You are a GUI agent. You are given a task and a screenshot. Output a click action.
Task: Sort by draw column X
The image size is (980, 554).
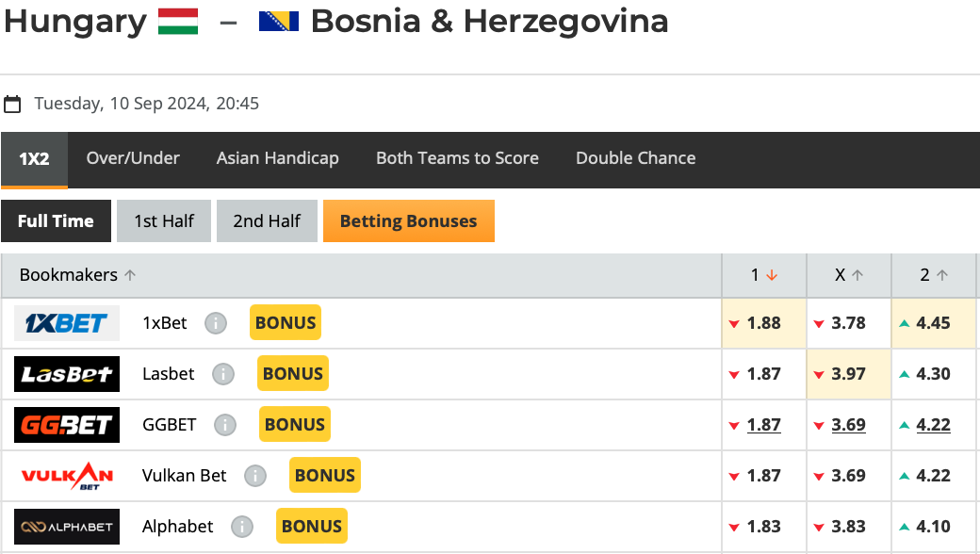(x=849, y=275)
